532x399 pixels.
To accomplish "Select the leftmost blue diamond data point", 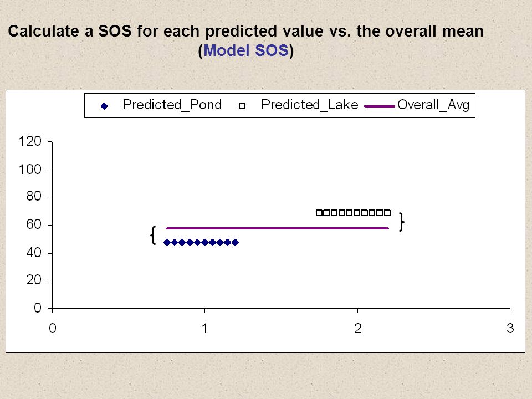I will (167, 242).
